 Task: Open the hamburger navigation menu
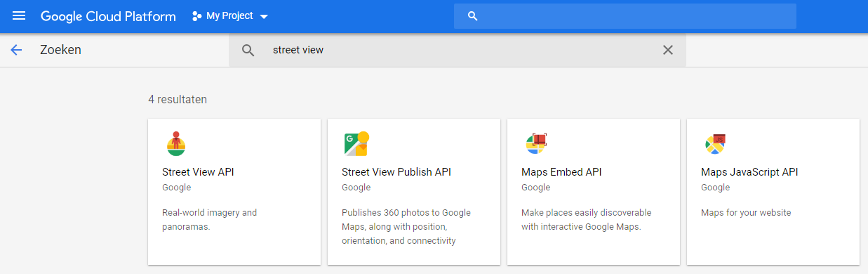coord(19,15)
